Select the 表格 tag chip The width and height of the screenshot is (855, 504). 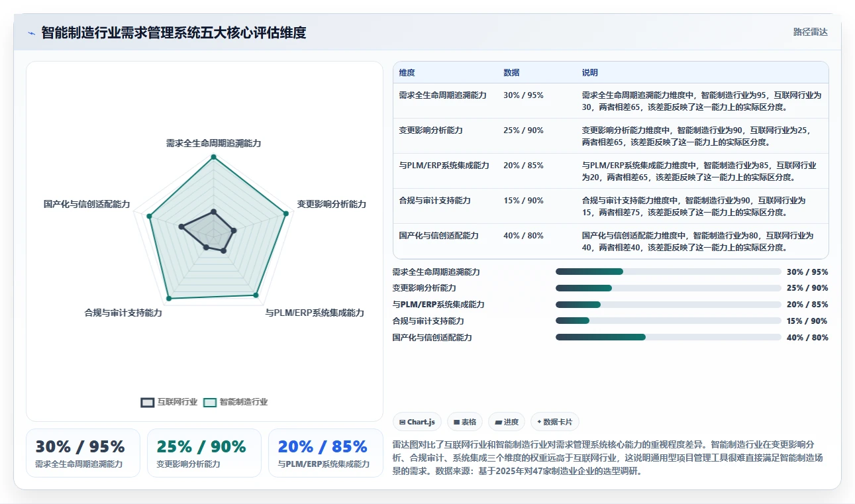[465, 422]
